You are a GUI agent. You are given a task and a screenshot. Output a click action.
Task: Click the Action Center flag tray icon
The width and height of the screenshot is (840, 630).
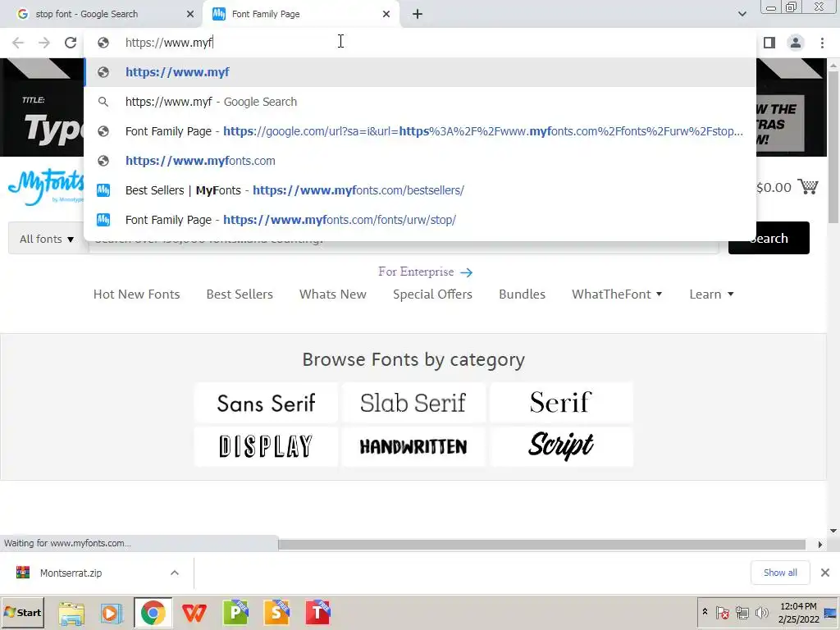pyautogui.click(x=722, y=612)
